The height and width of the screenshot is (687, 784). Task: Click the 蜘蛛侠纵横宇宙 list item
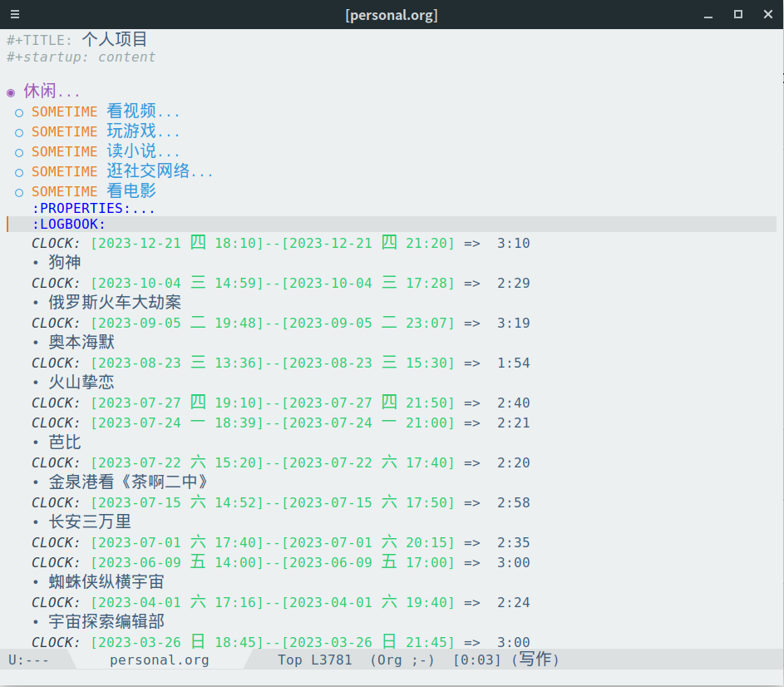[106, 582]
